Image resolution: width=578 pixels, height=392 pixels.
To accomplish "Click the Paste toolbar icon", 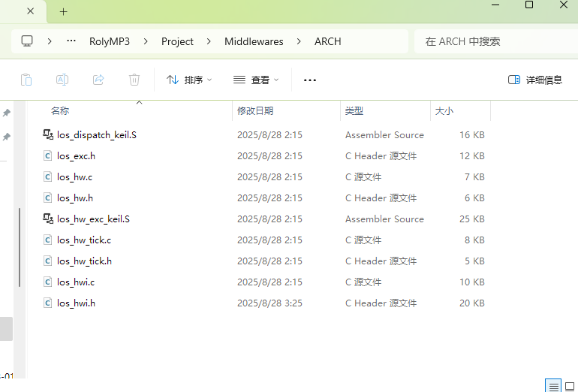I will [x=26, y=80].
